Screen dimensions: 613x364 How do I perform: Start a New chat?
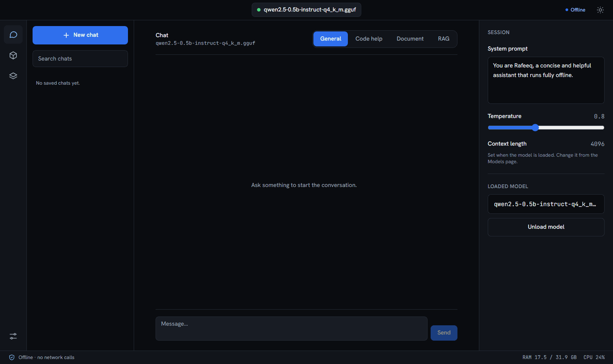point(80,35)
